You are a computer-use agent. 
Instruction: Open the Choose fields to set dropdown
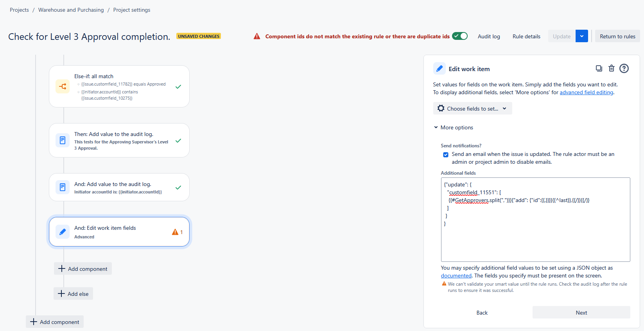click(472, 108)
